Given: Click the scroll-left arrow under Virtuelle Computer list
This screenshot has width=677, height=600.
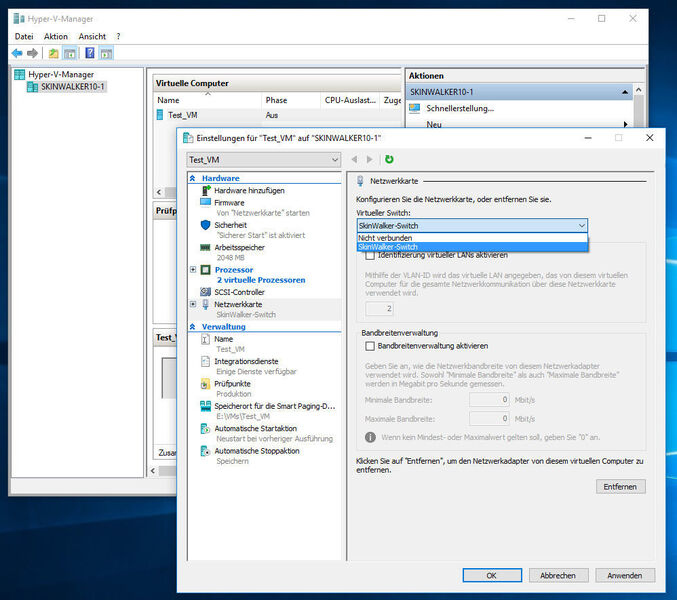Looking at the screenshot, I should click(159, 192).
